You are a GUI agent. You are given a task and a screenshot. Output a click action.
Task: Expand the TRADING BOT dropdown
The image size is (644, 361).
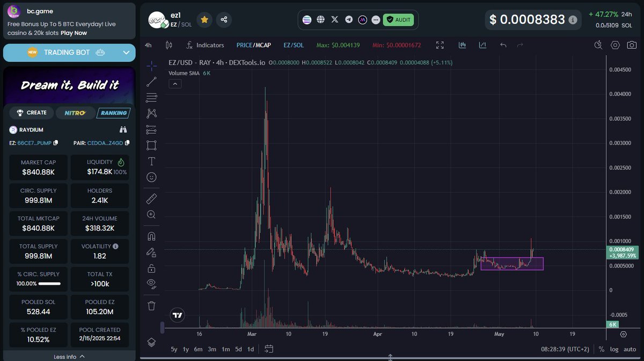tap(126, 53)
